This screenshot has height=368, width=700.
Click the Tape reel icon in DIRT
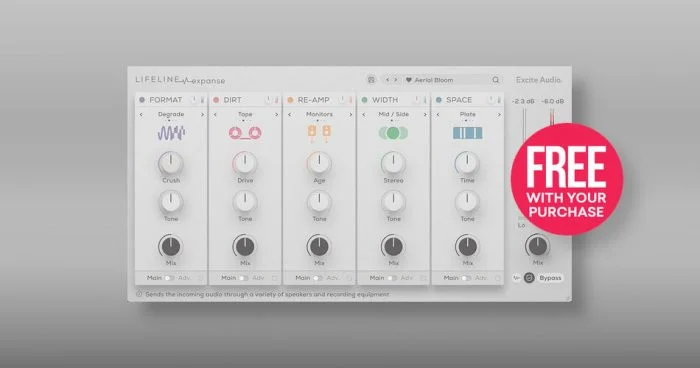245,133
